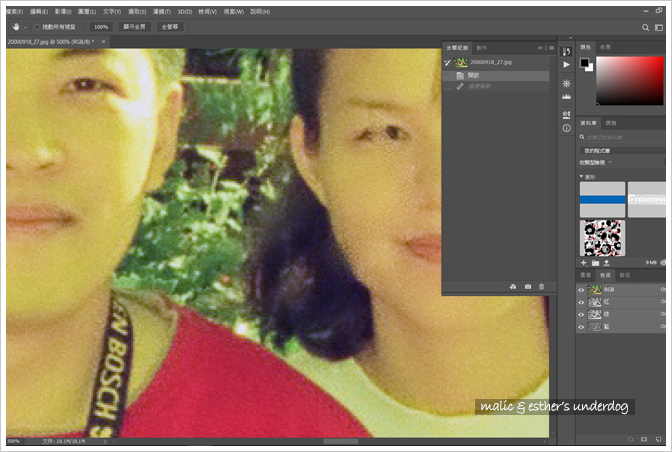Open the Layer (圖層) menu
The image size is (672, 452).
(x=87, y=12)
